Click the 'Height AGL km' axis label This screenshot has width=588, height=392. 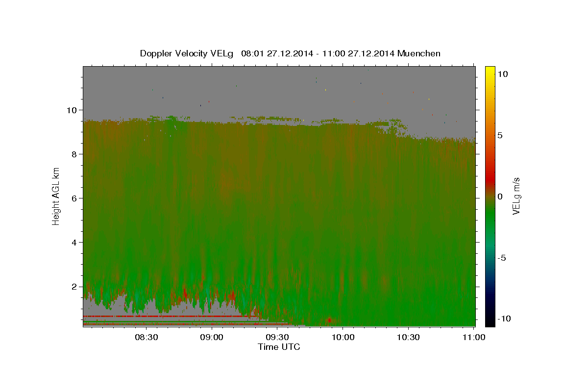tap(56, 196)
